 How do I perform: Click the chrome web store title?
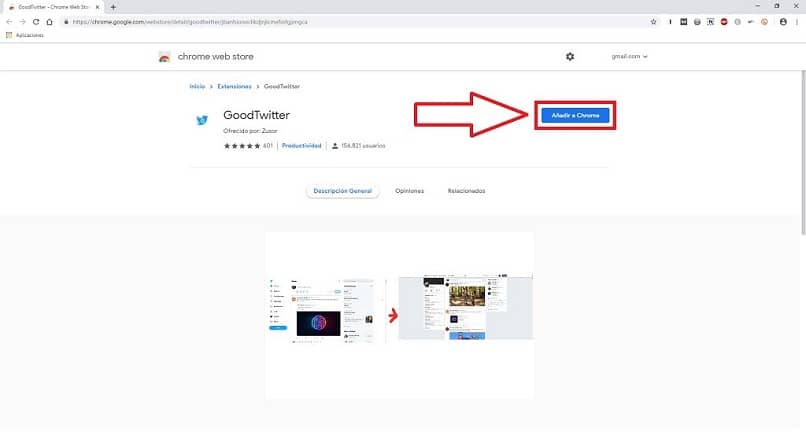(x=215, y=57)
